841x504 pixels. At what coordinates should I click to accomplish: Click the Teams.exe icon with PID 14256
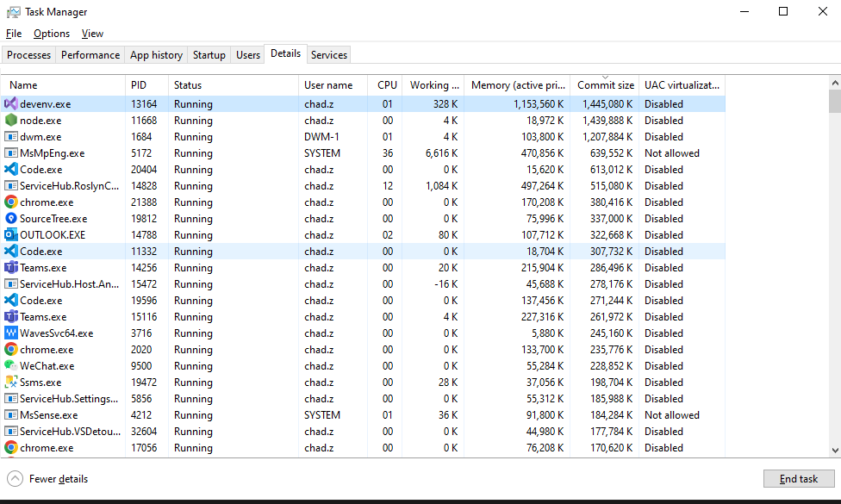(11, 268)
